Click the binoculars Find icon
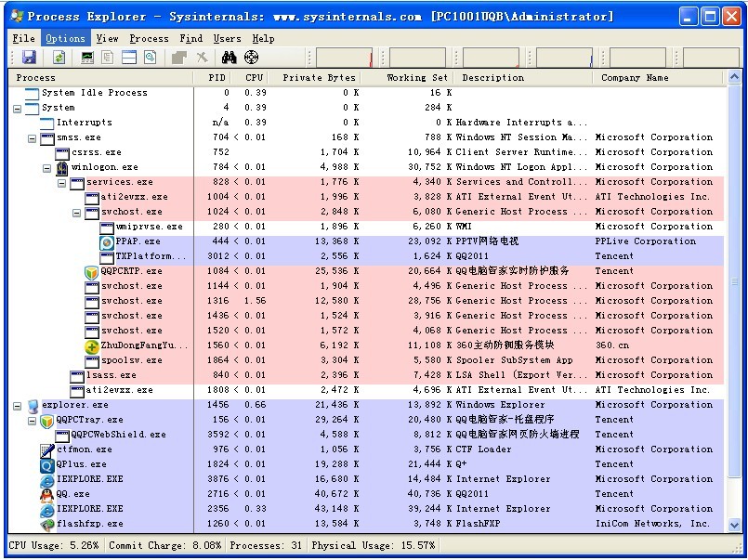The width and height of the screenshot is (748, 560). click(230, 58)
